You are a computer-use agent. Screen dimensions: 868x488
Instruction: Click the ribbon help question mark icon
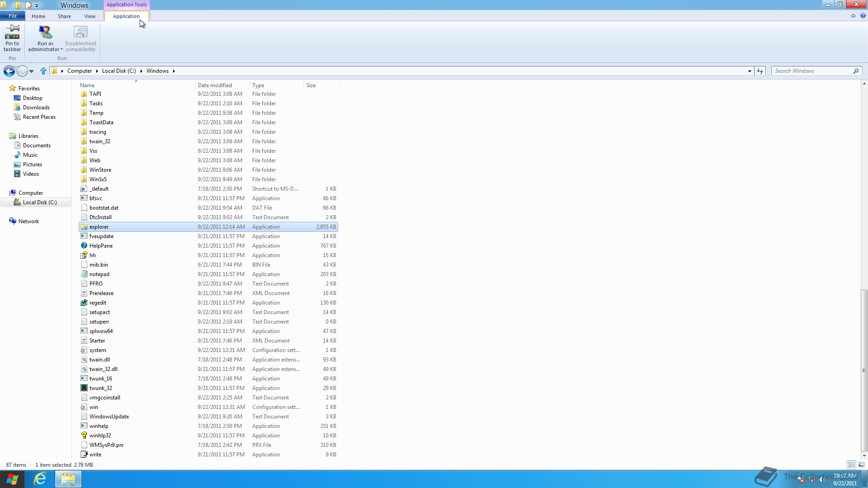pyautogui.click(x=863, y=16)
